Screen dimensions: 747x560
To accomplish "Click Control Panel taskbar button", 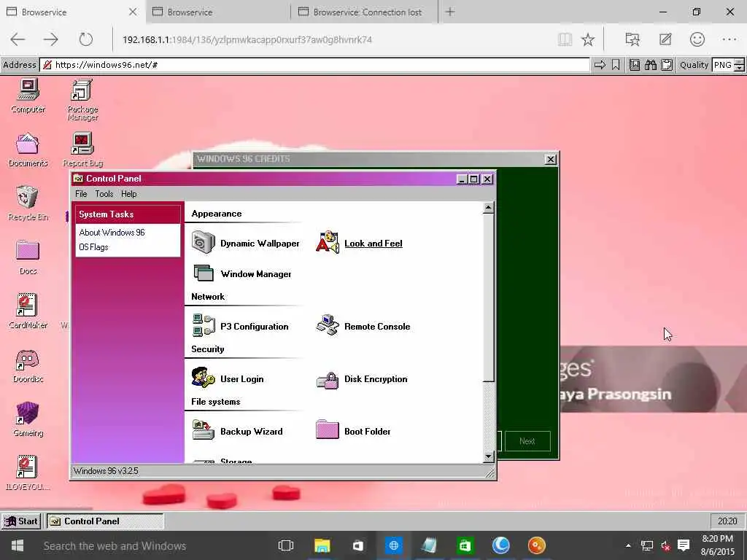I will coord(105,521).
